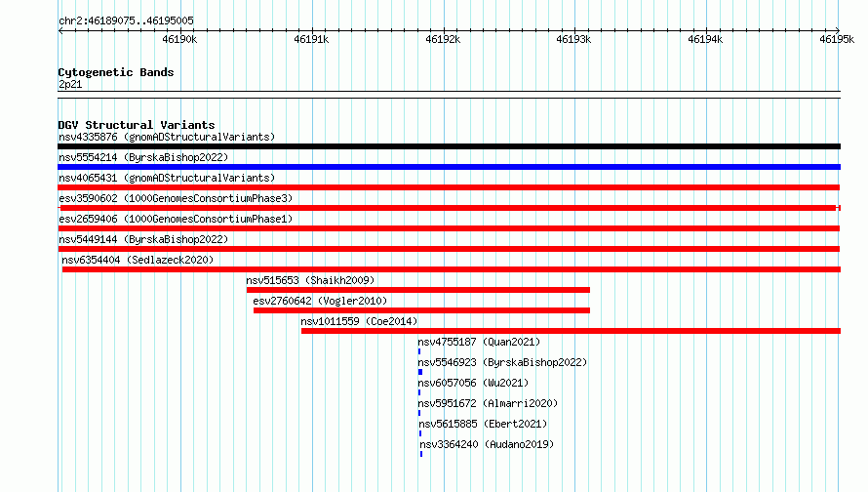Click esv2760642 Vogler2010 variant bar

coord(421,310)
